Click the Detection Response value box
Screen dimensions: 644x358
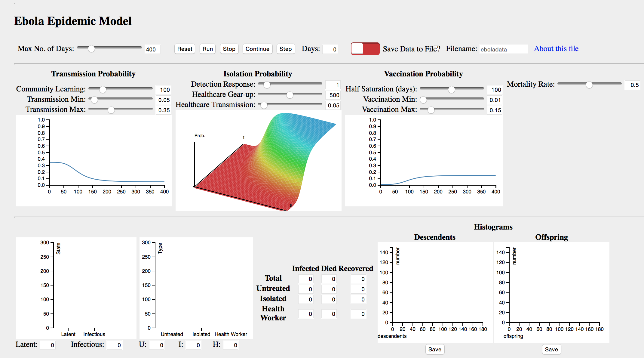(x=333, y=85)
